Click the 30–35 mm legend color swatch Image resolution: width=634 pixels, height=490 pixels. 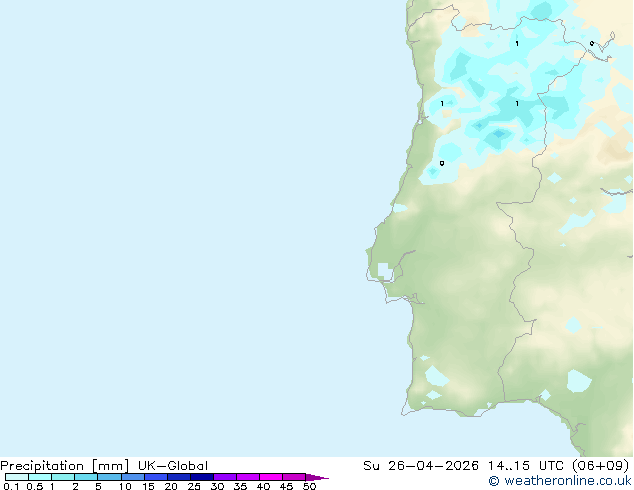(x=225, y=477)
